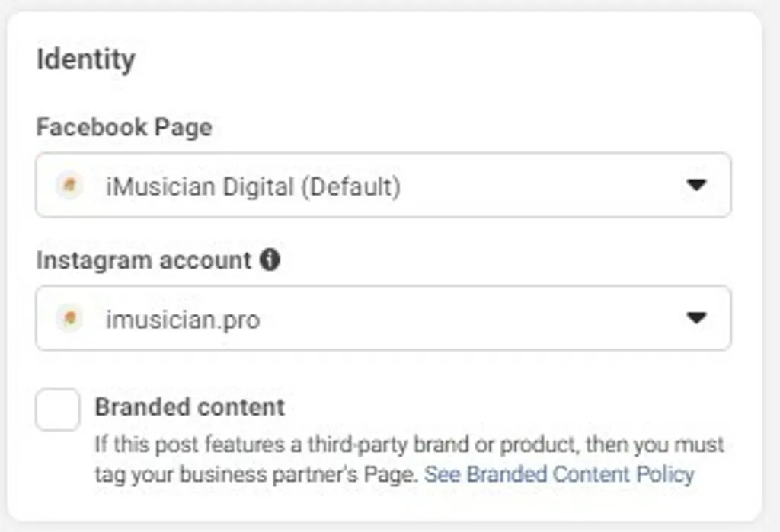Click the Branded content text label
The height and width of the screenshot is (532, 780).
click(x=190, y=407)
